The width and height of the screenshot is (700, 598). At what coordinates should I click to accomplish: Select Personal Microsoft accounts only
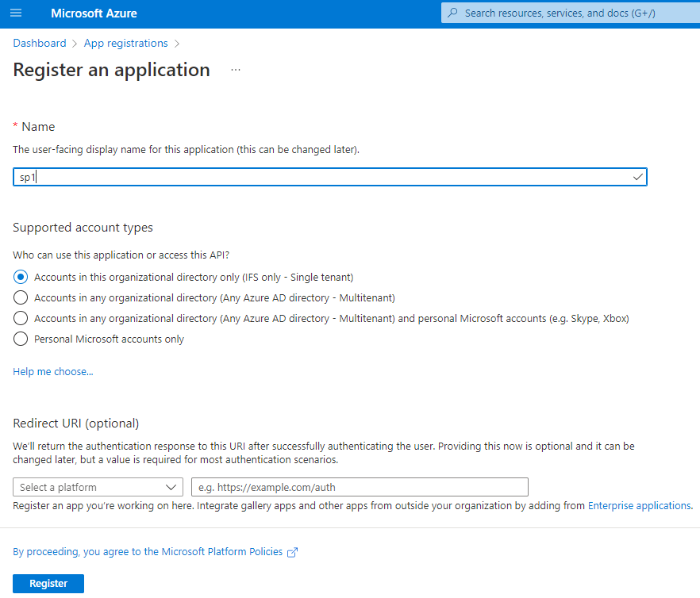point(21,339)
